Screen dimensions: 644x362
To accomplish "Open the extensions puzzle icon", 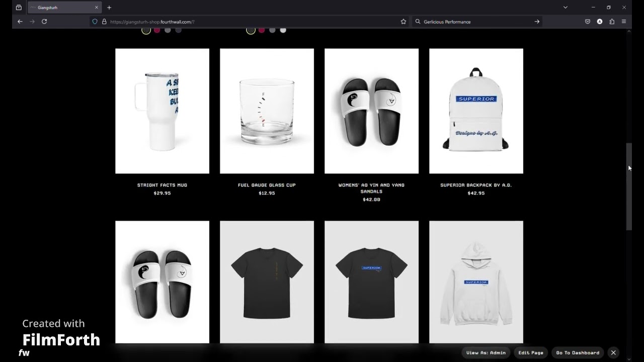I will click(x=612, y=22).
